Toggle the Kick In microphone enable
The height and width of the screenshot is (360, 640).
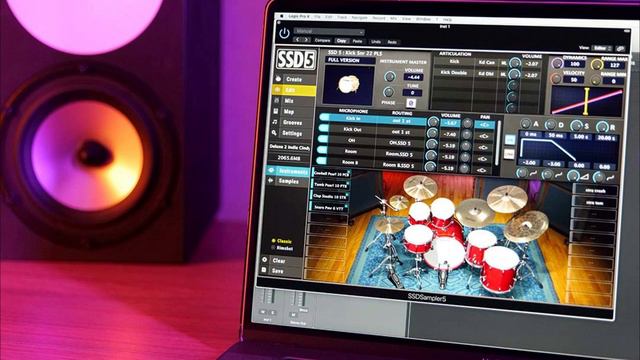click(324, 118)
